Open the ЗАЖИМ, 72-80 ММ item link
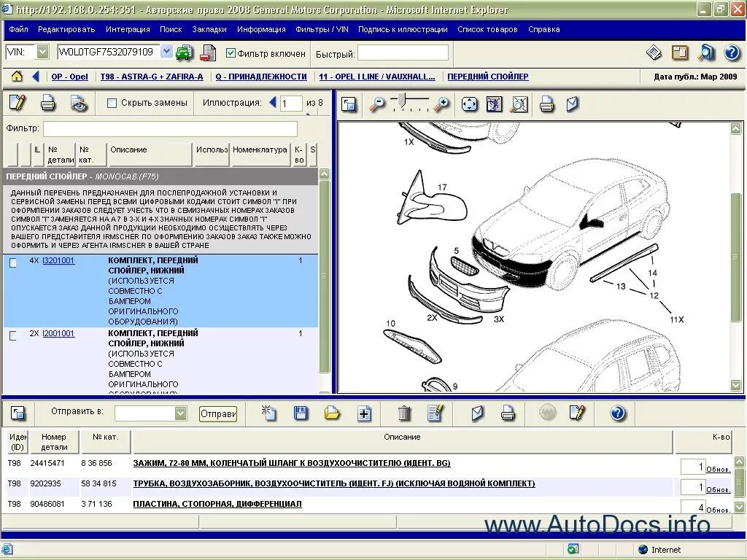 pos(292,463)
